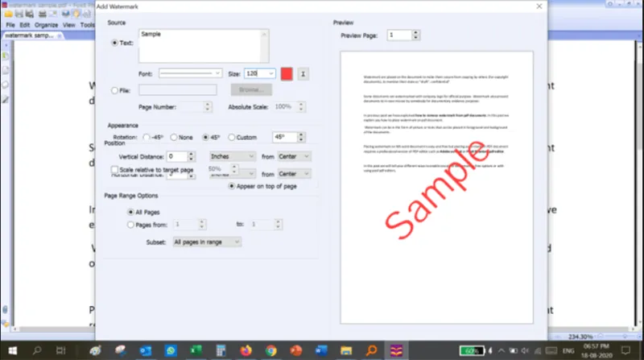Click the Browse button
644x360 pixels.
(x=251, y=89)
